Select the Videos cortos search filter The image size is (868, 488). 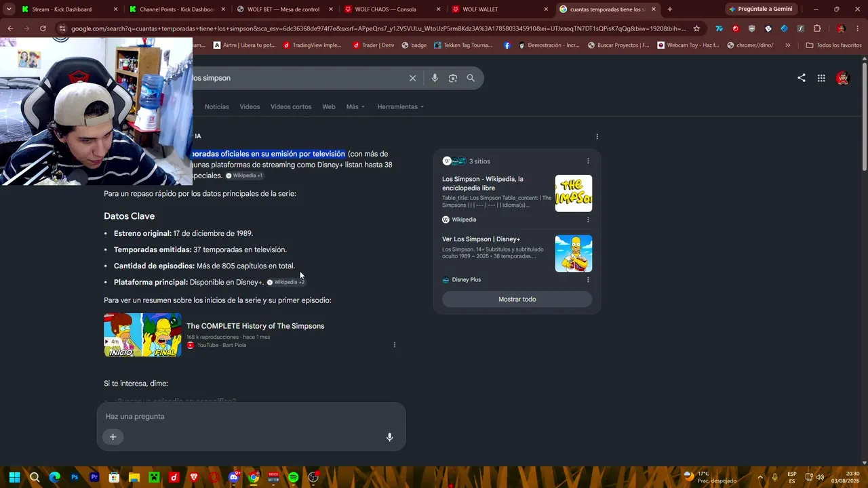[x=291, y=106]
